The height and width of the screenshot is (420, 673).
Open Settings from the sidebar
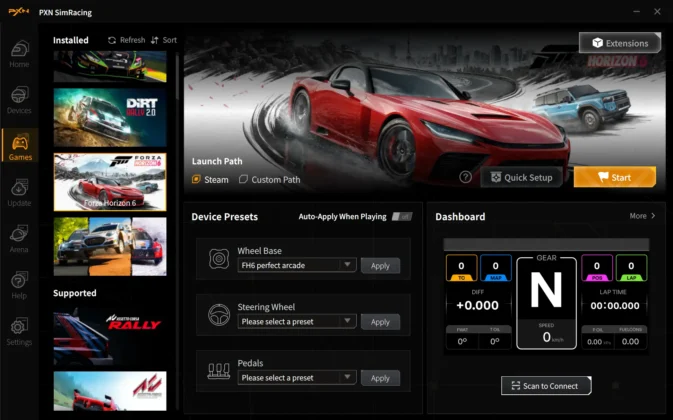click(19, 332)
